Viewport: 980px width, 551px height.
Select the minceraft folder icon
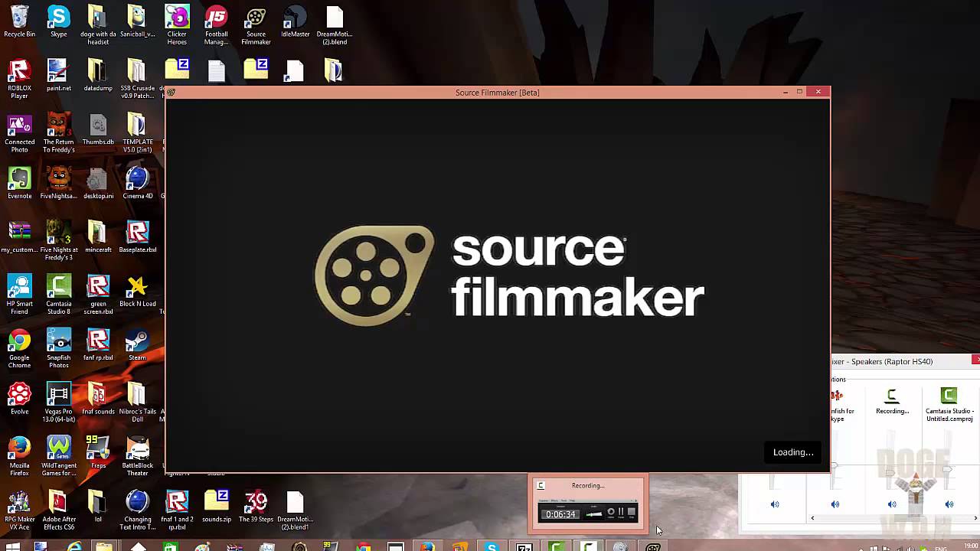(98, 236)
